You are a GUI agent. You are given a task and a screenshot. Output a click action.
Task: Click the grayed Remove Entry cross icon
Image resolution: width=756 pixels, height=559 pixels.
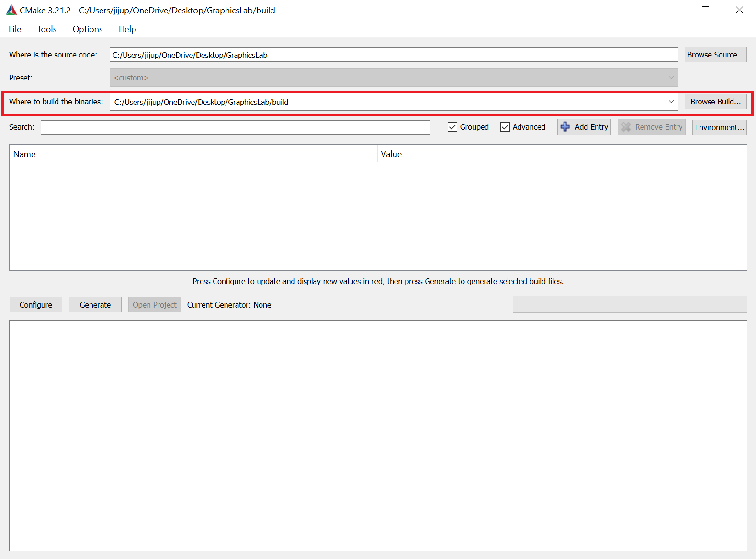click(x=625, y=127)
